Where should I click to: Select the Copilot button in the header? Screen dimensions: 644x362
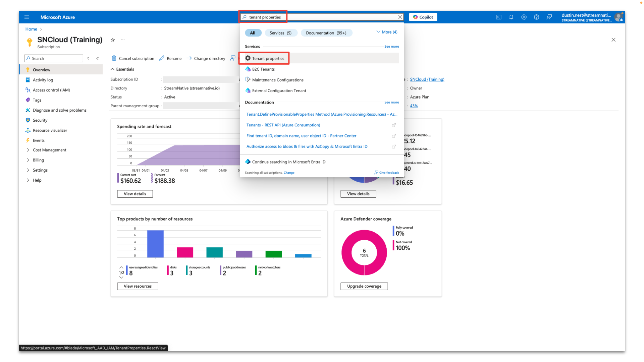point(423,17)
